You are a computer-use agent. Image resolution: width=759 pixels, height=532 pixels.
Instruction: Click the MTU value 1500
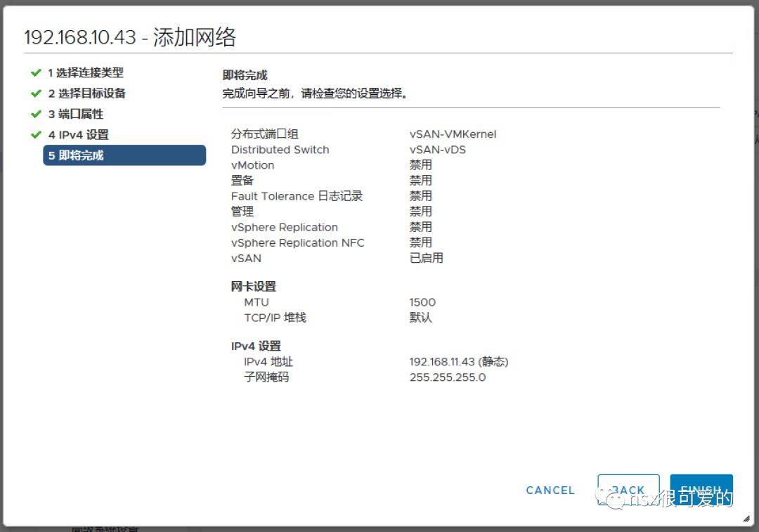(422, 302)
